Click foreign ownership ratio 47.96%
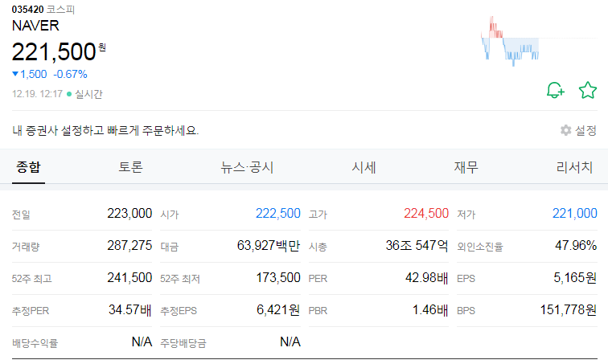This screenshot has height=364, width=608. (x=576, y=246)
